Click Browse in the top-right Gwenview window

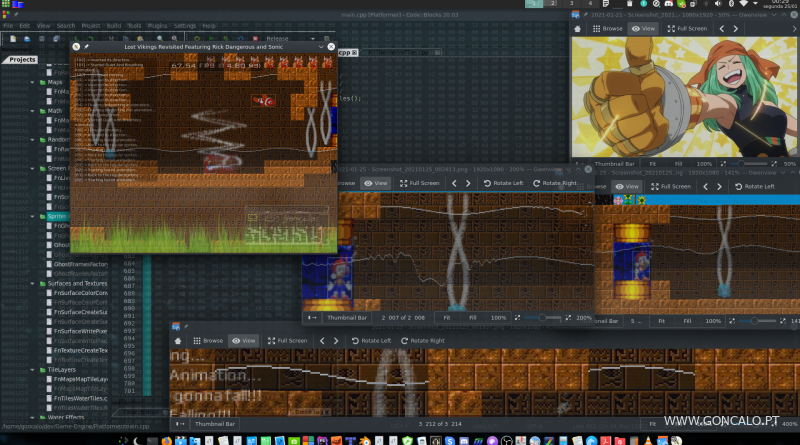607,29
